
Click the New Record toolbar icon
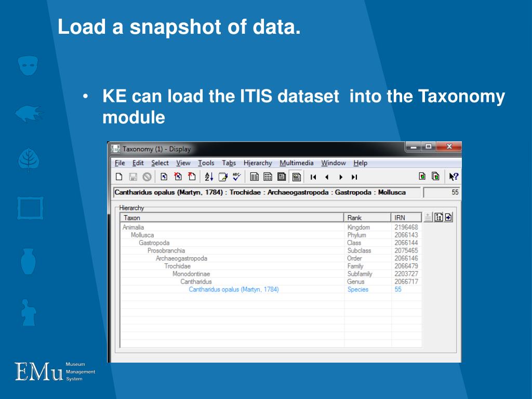pyautogui.click(x=119, y=177)
